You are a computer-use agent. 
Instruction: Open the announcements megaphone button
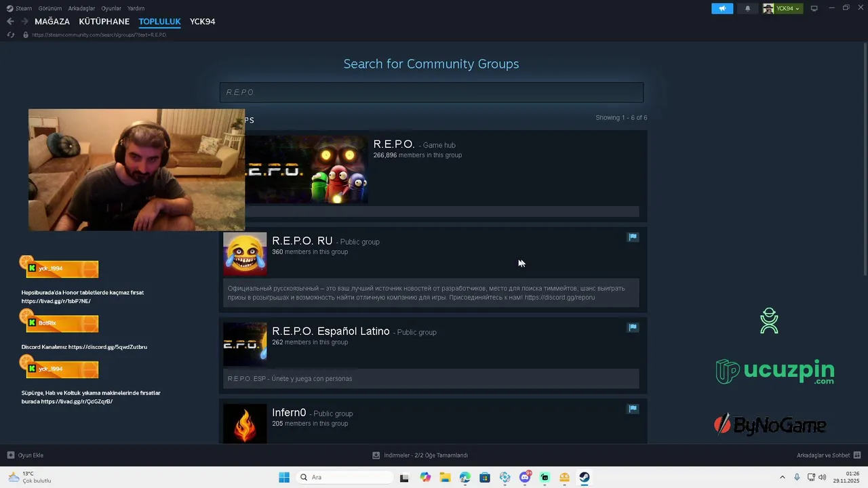(722, 8)
